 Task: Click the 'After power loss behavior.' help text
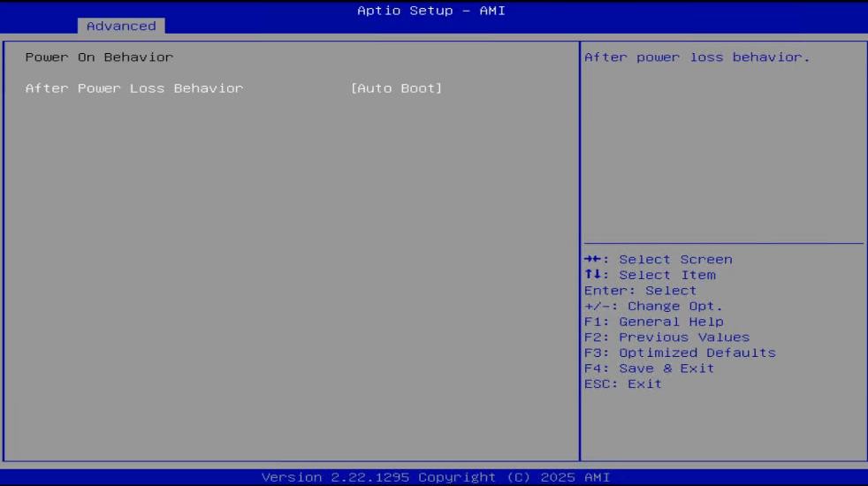(x=697, y=57)
